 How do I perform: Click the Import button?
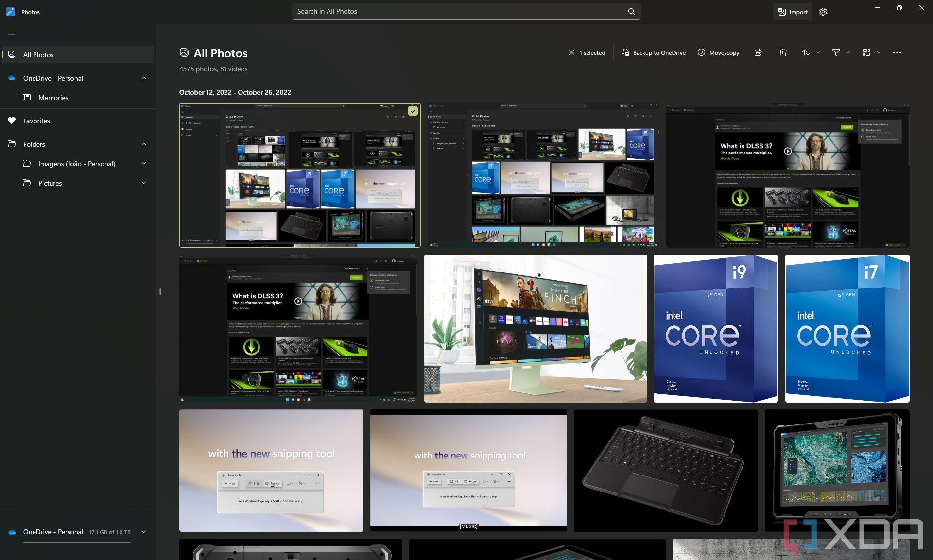point(793,12)
